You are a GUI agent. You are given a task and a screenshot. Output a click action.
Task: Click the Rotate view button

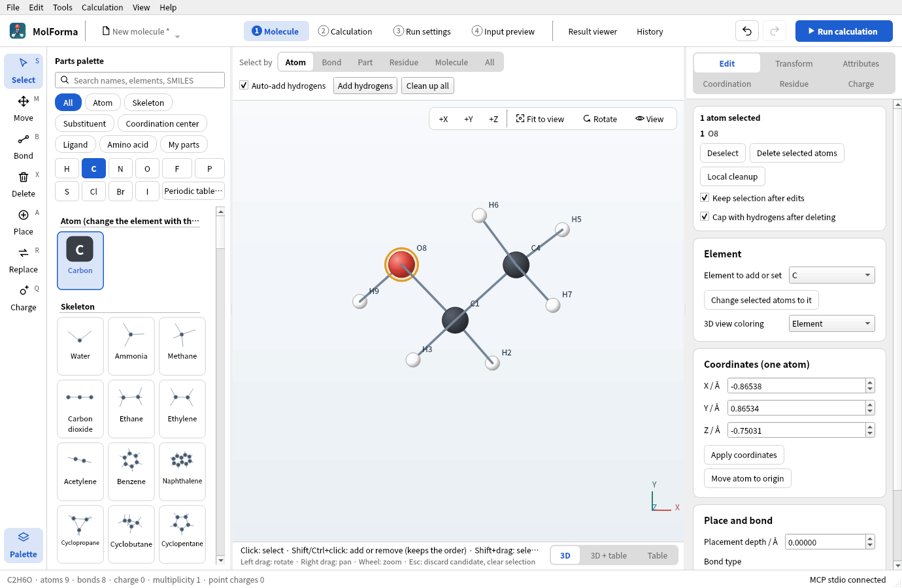[x=600, y=119]
